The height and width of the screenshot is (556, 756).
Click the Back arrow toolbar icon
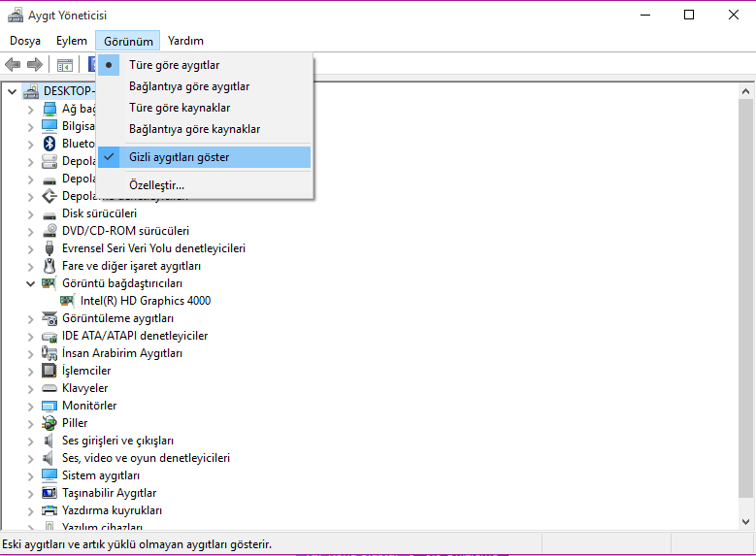tap(13, 64)
